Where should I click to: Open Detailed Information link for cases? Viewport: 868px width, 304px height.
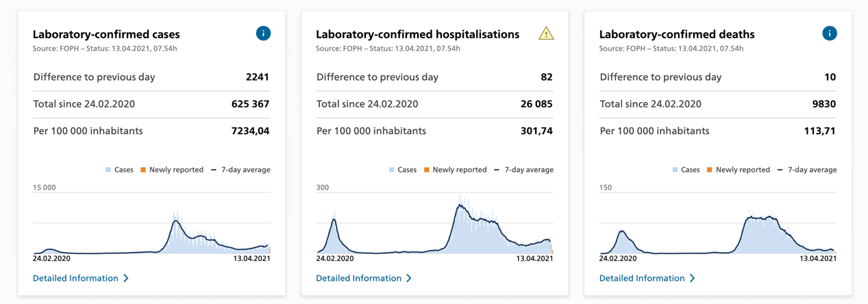[75, 278]
